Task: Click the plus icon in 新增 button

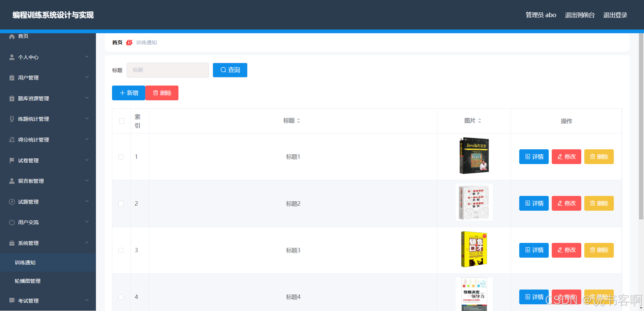Action: 122,93
